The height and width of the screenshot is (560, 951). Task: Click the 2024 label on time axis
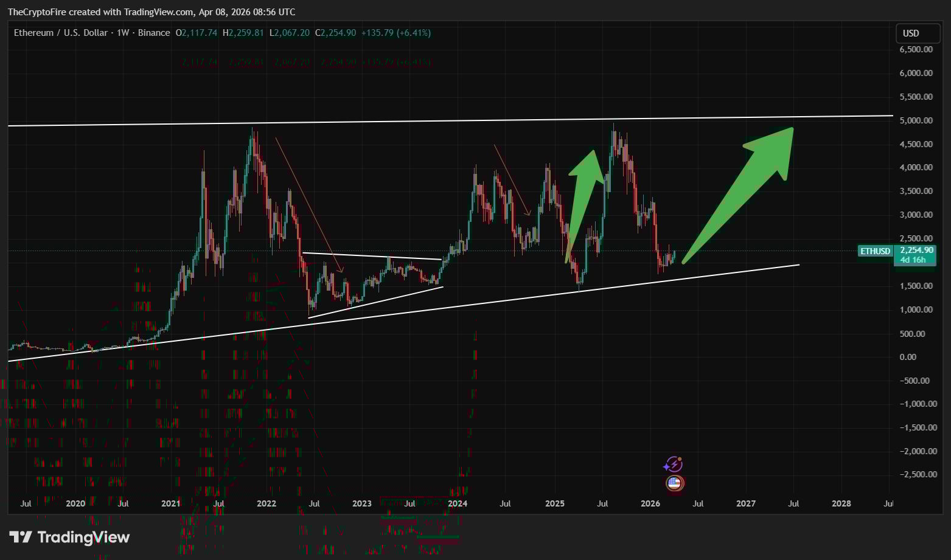point(457,503)
